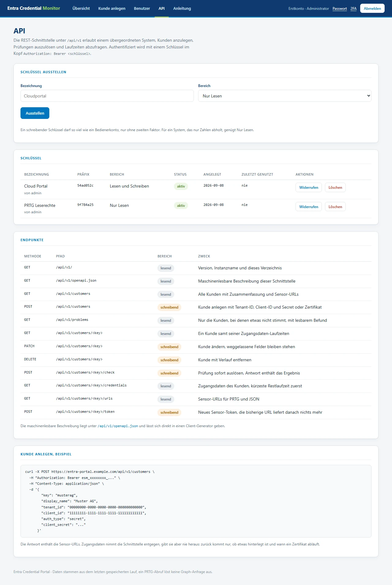The image size is (392, 585).
Task: Open the Übersicht tab
Action: coord(81,8)
